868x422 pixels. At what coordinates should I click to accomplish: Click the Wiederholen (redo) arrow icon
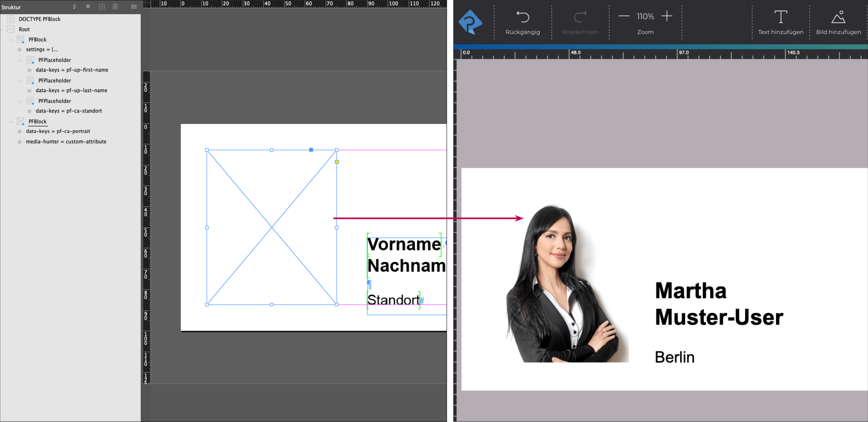coord(580,17)
